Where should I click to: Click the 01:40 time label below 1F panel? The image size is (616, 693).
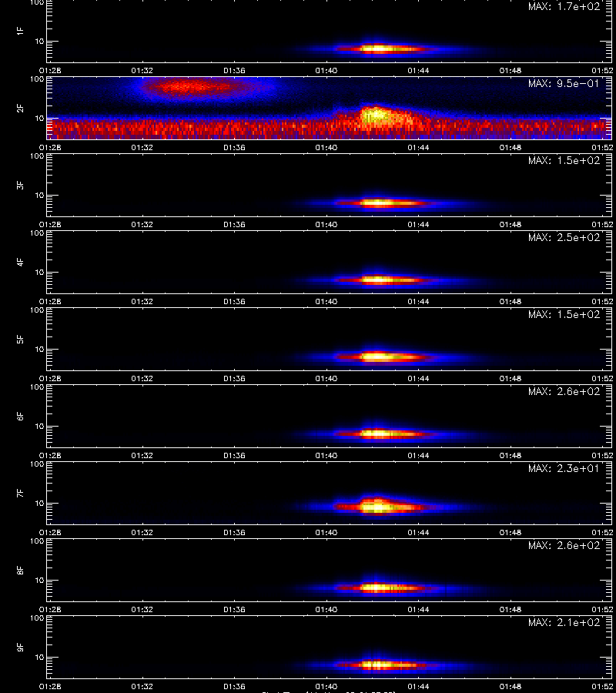(x=326, y=71)
